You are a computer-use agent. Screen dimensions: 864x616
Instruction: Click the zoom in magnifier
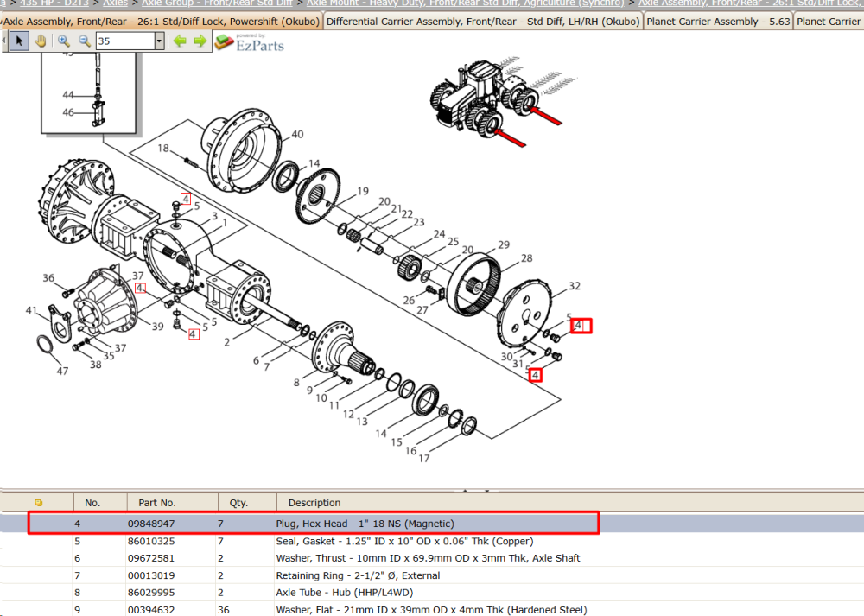(x=63, y=41)
